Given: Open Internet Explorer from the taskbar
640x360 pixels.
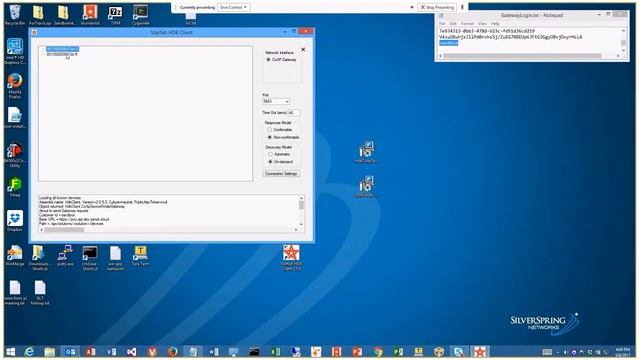Looking at the screenshot, I should click(x=29, y=351).
